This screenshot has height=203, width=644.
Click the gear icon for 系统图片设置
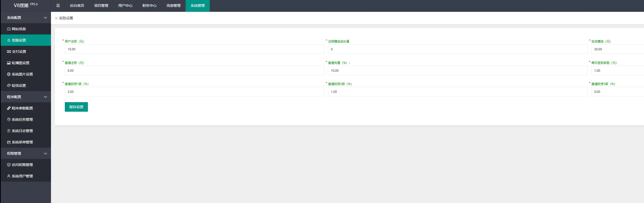(x=9, y=74)
